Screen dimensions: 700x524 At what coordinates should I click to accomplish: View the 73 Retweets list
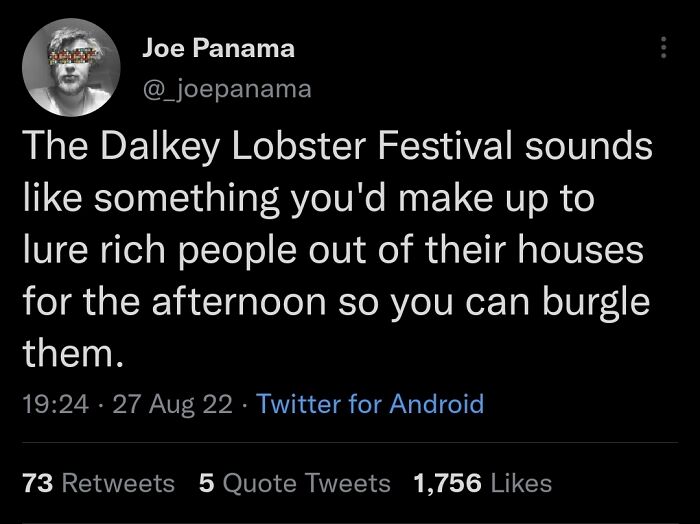click(x=98, y=483)
